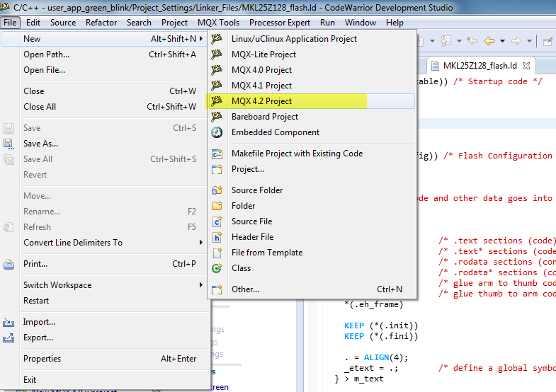Click the MQX 4.1 Project icon
Viewport: 556px width, 392px height.
217,86
